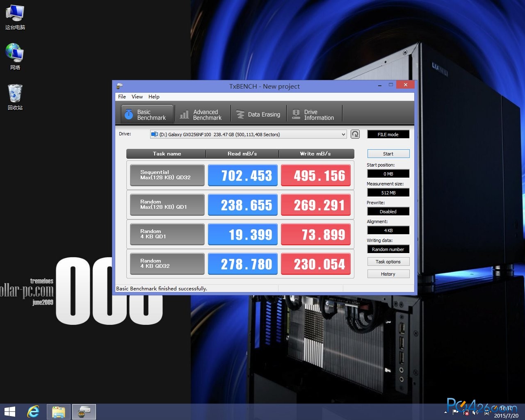Click the refresh drive list icon
Screen dimensions: 525x420
(x=355, y=134)
